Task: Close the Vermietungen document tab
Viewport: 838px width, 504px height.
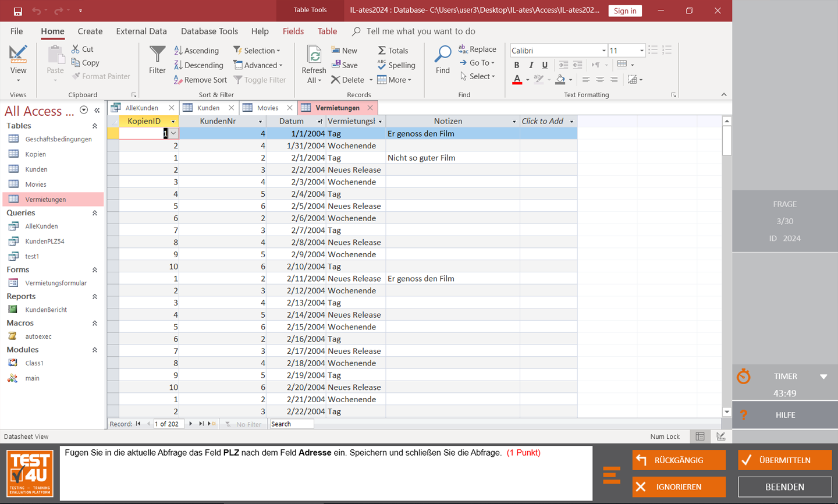Action: (370, 108)
